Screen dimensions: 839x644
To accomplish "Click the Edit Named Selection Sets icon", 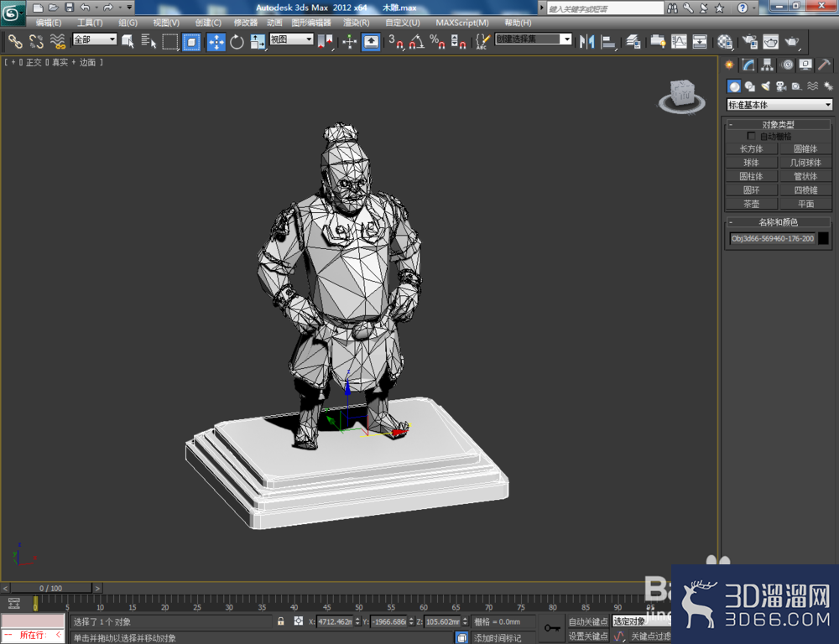I will [x=482, y=41].
